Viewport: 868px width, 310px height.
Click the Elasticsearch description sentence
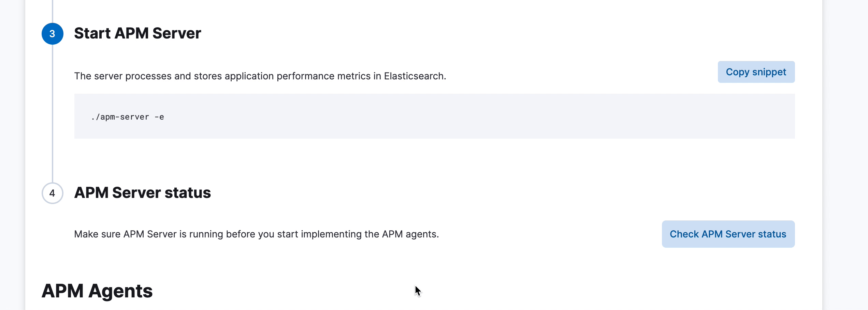pyautogui.click(x=260, y=76)
